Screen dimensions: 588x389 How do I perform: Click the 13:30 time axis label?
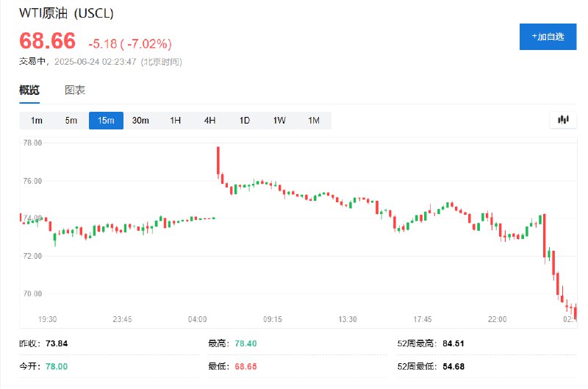pyautogui.click(x=348, y=319)
